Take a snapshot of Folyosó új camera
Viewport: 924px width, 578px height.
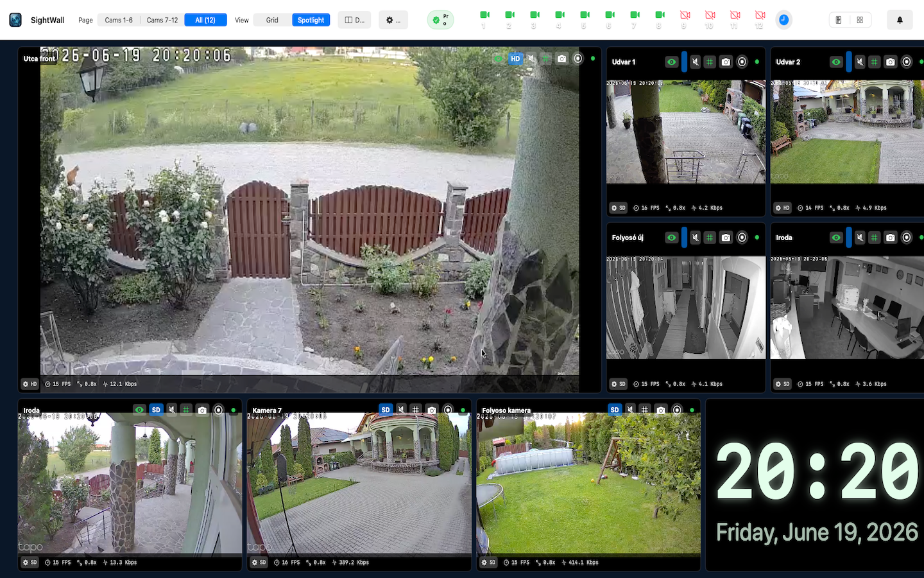coord(726,238)
